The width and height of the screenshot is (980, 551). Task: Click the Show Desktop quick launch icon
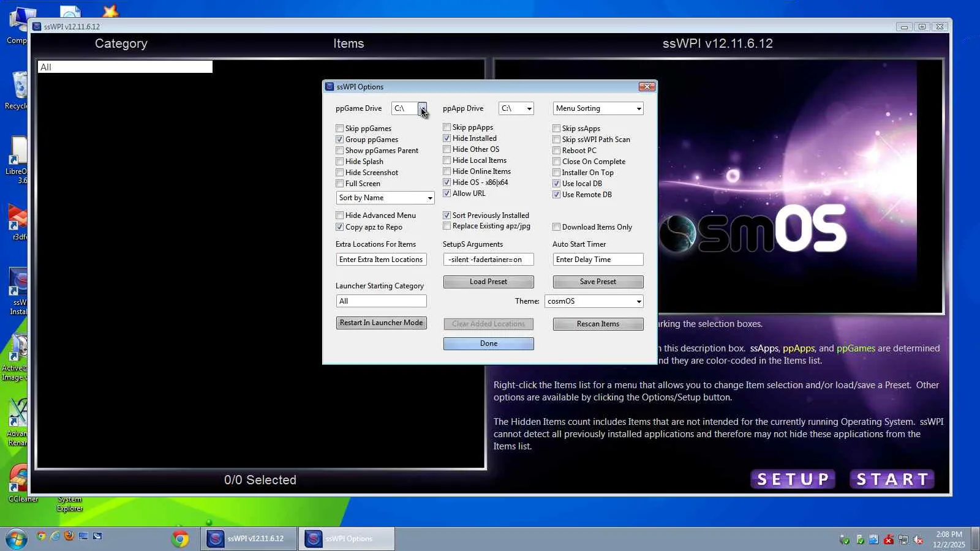[x=83, y=536]
